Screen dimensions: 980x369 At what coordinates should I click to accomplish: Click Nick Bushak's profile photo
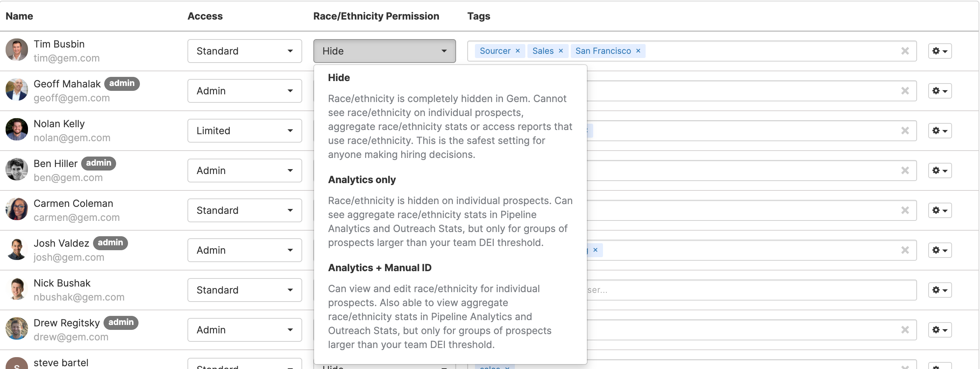pyautogui.click(x=17, y=289)
